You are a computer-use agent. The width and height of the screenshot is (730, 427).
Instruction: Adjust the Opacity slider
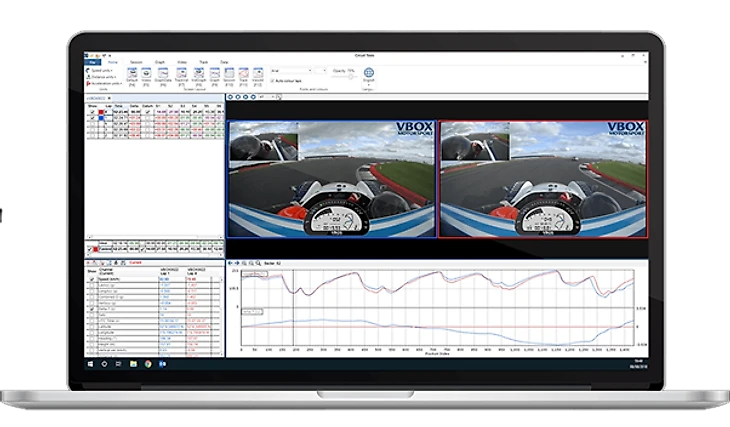[x=349, y=77]
